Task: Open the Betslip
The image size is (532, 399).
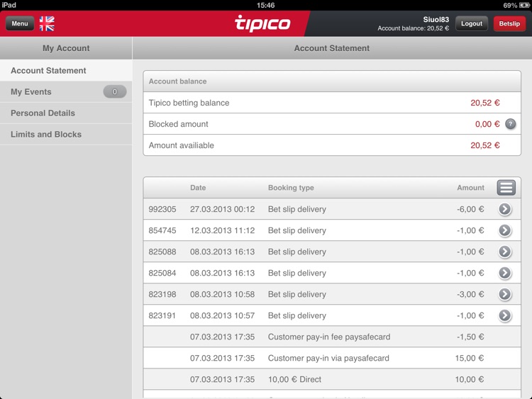Action: tap(509, 23)
